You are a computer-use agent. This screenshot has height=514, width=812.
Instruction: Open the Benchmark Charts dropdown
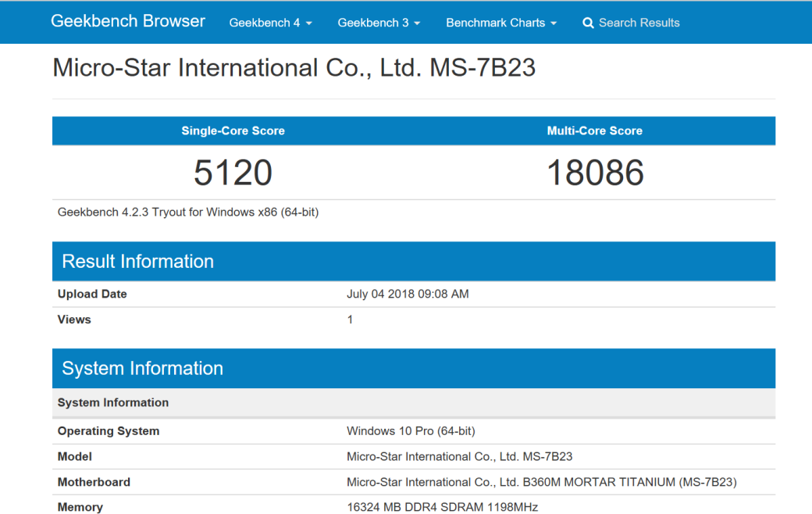pos(501,23)
